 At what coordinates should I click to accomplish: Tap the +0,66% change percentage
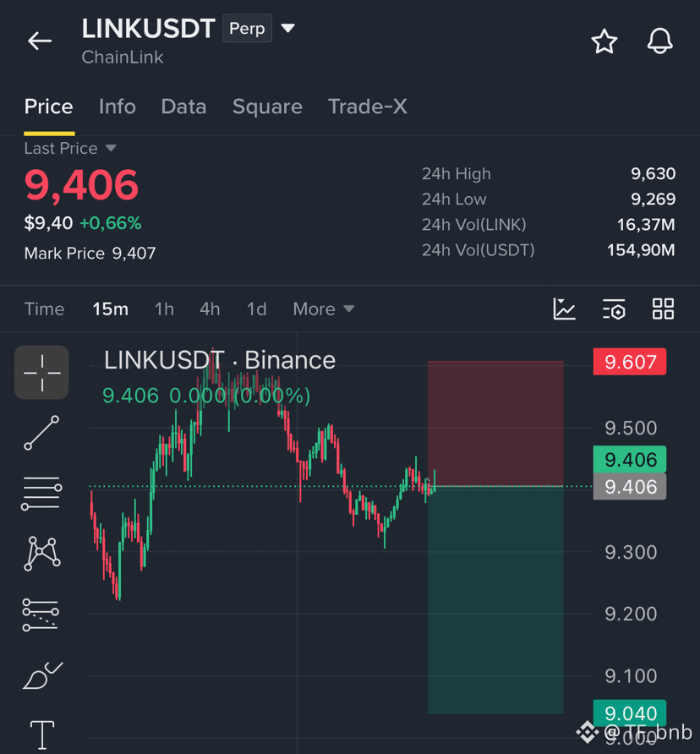pyautogui.click(x=110, y=223)
